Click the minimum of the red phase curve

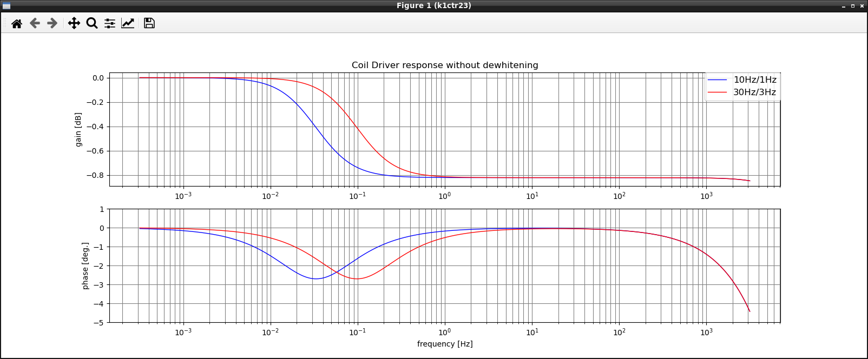[x=357, y=279]
